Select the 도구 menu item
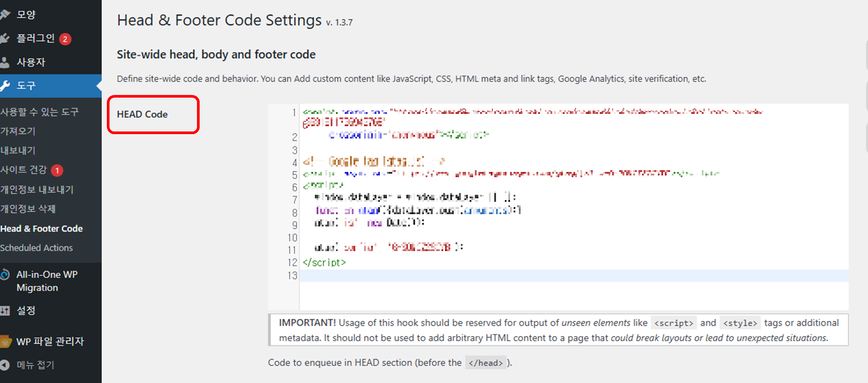 point(51,86)
